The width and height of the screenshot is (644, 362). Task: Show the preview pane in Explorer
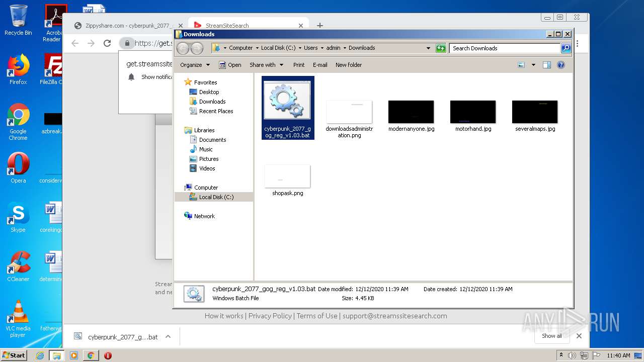coord(547,65)
